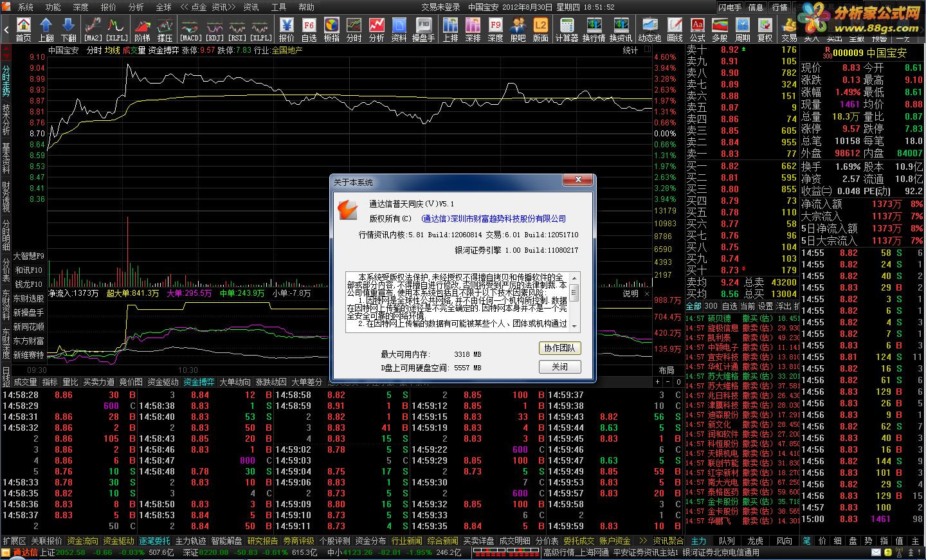This screenshot has width=926, height=560.
Task: Open the 多股 multi-stock view icon
Action: click(x=720, y=30)
